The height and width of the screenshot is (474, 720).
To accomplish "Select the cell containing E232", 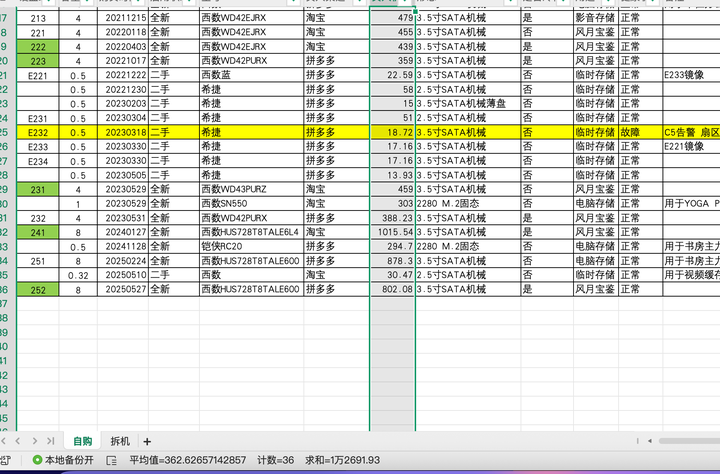I will (38, 133).
